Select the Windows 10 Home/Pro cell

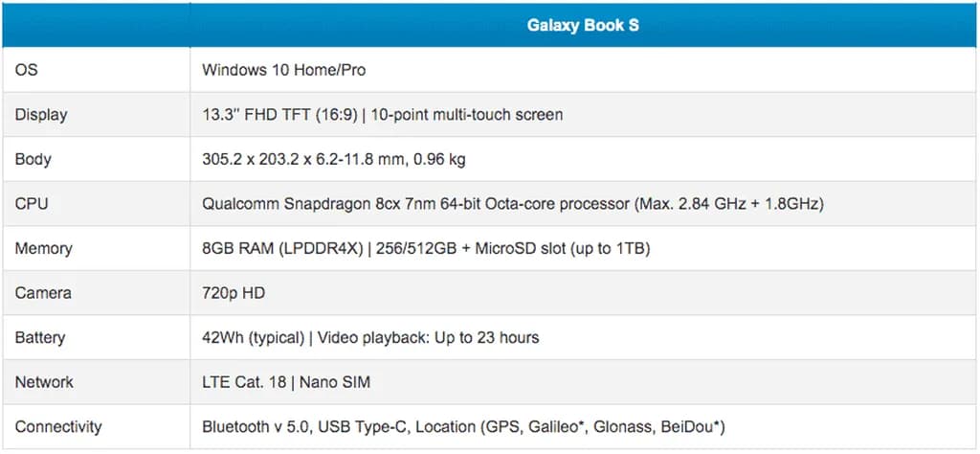coord(284,70)
